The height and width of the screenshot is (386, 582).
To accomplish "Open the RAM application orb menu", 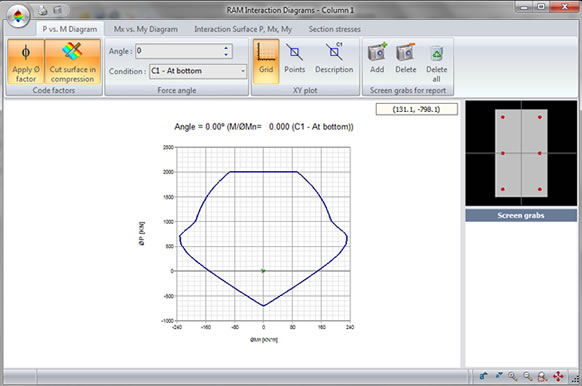I will (18, 16).
